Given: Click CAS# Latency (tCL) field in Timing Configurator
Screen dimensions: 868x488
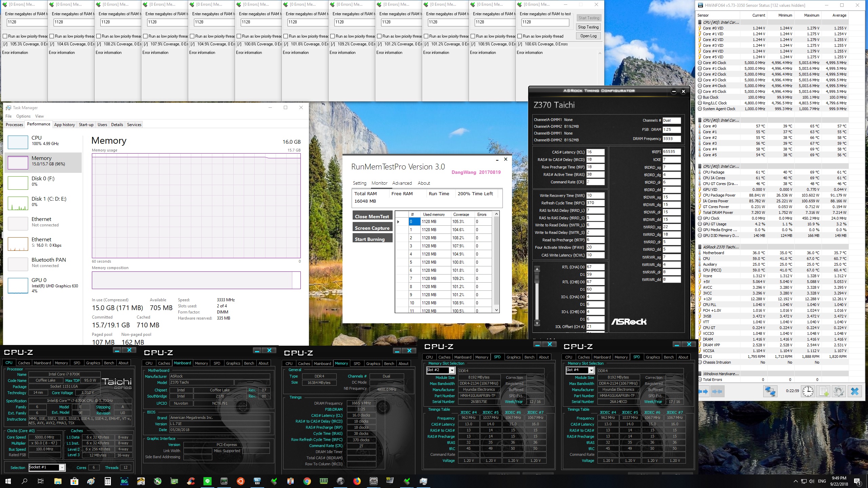Looking at the screenshot, I should [595, 152].
